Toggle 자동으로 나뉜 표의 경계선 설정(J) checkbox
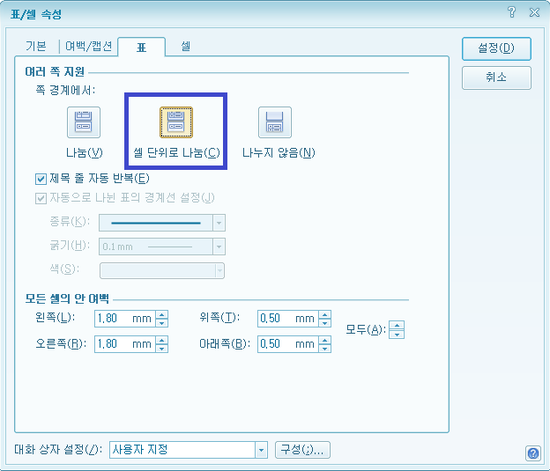 click(x=41, y=199)
